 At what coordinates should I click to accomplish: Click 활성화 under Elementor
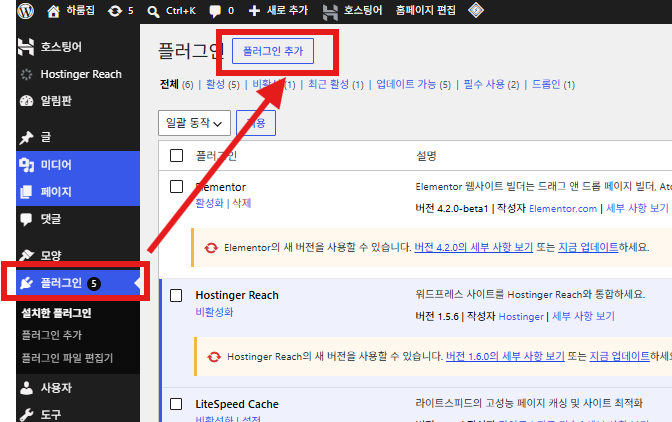tap(210, 203)
